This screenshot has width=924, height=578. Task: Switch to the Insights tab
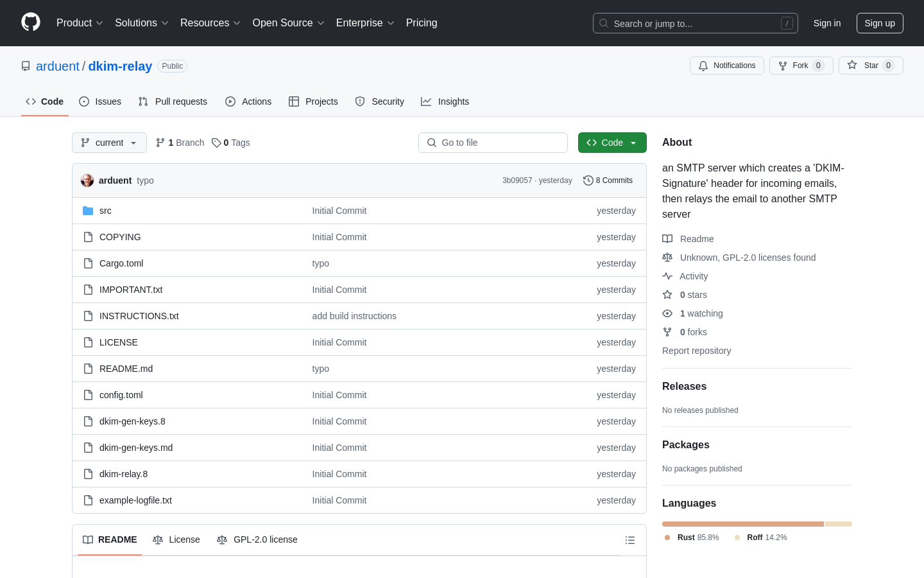445,101
